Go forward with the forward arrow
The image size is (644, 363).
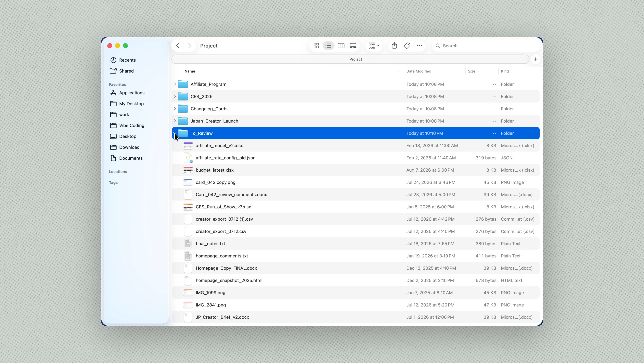190,46
